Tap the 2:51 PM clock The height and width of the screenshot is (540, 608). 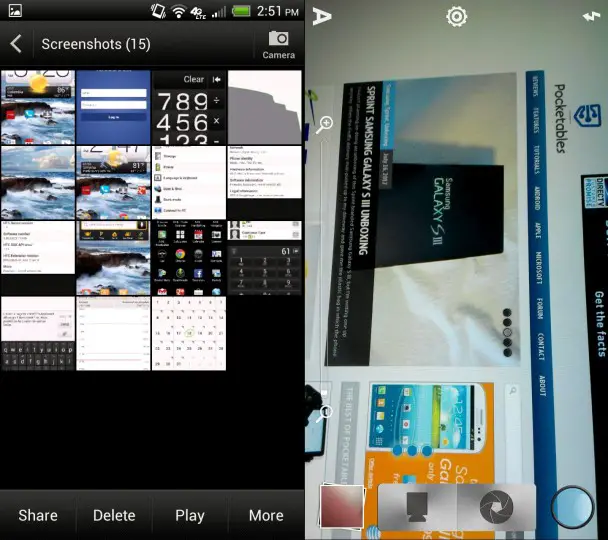[x=278, y=11]
